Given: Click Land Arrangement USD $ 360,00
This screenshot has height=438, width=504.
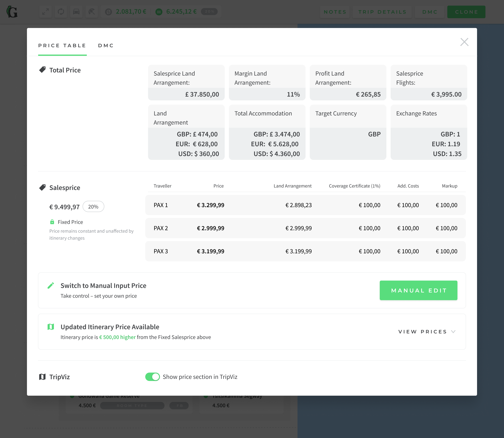Looking at the screenshot, I should pyautogui.click(x=199, y=154).
